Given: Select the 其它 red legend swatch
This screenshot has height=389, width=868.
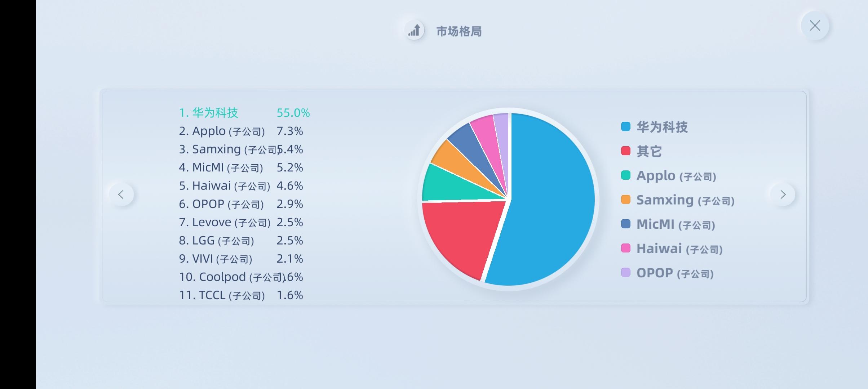Looking at the screenshot, I should pyautogui.click(x=626, y=151).
